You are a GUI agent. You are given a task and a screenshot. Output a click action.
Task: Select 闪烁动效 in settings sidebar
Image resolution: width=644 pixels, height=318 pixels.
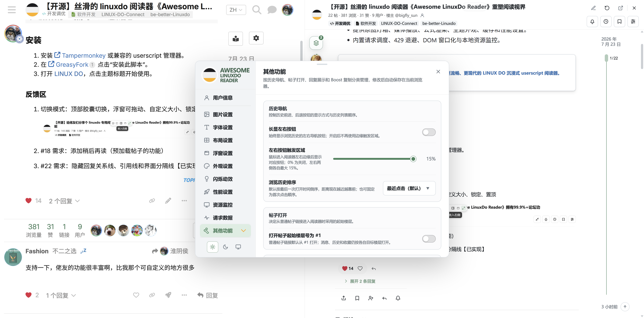(x=225, y=179)
